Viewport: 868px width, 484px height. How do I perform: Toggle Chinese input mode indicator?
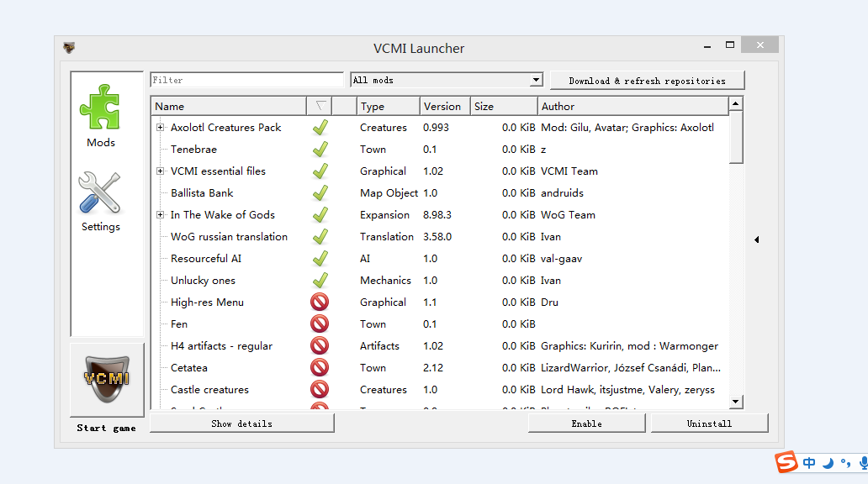[x=809, y=463]
